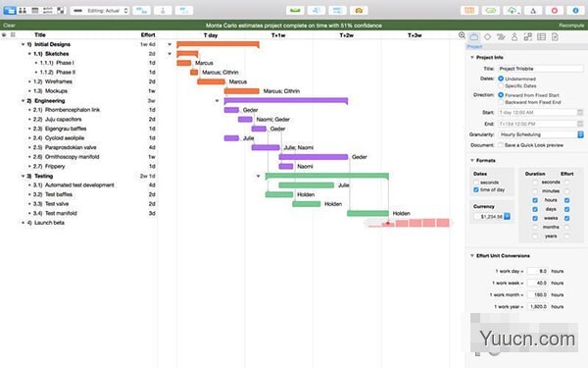Enable Save a Quick Look preview
The image size is (588, 368).
(x=500, y=145)
